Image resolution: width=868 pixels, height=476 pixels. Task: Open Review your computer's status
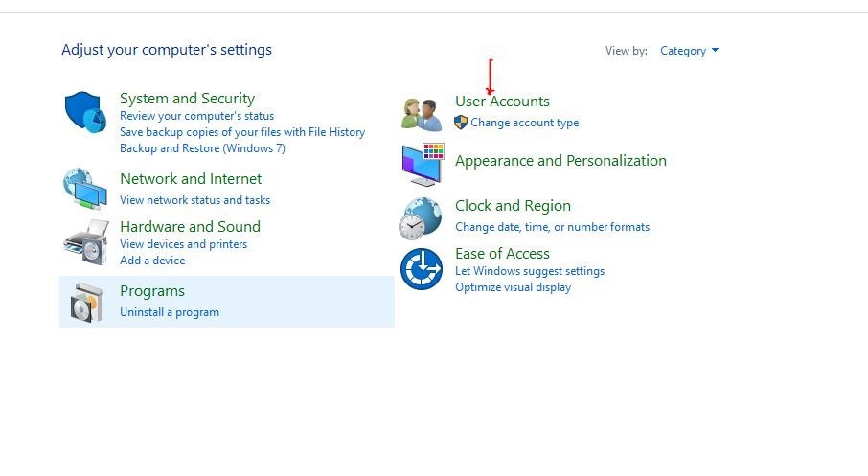pyautogui.click(x=196, y=116)
